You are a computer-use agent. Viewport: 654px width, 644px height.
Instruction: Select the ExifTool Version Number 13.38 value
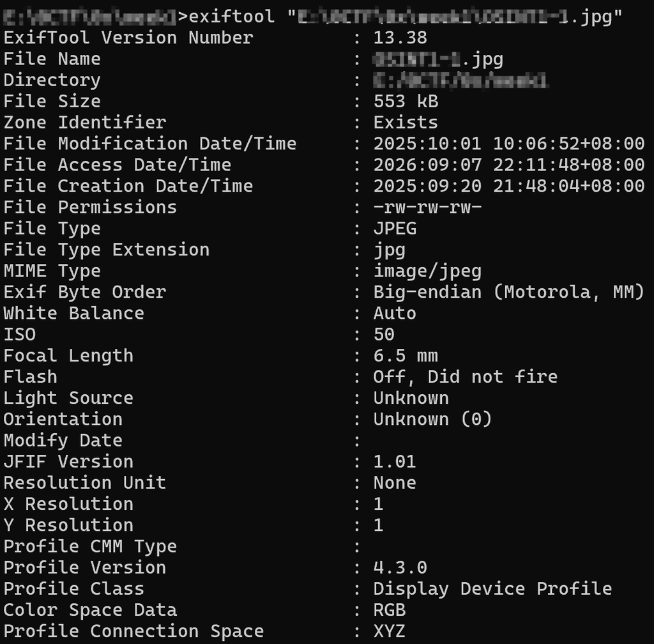click(400, 38)
